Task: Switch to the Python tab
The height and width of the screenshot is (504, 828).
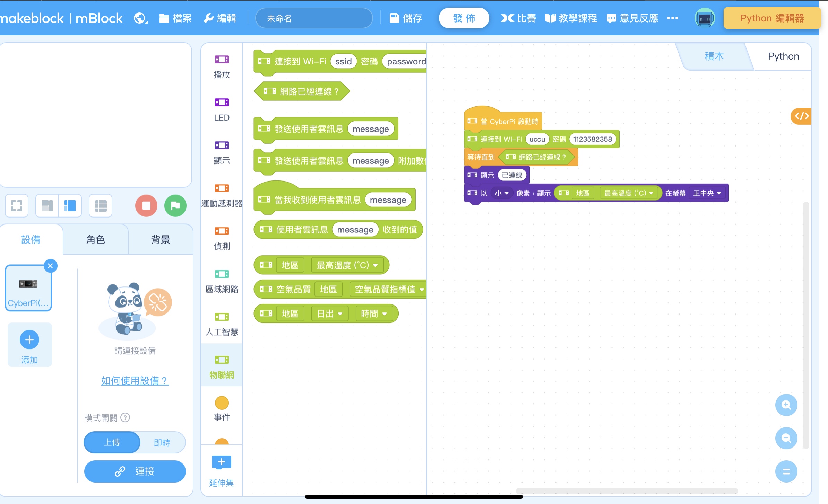Action: click(783, 56)
